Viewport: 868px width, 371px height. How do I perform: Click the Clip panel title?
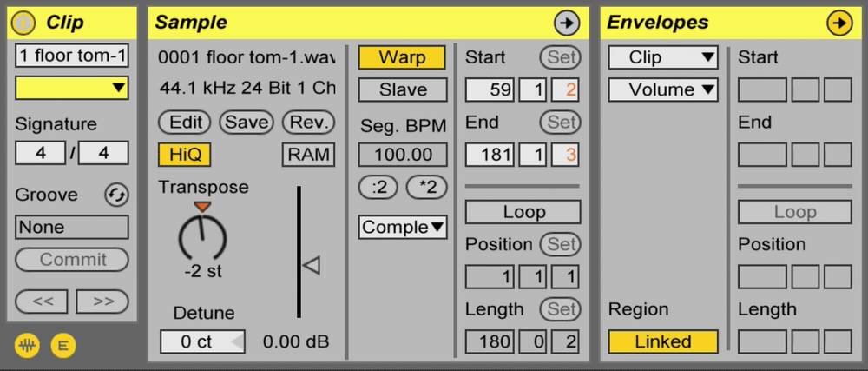pos(65,22)
